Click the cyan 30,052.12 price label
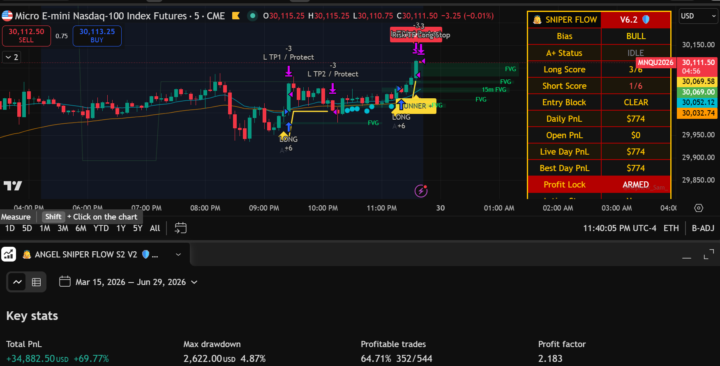This screenshot has height=366, width=720. tap(698, 102)
